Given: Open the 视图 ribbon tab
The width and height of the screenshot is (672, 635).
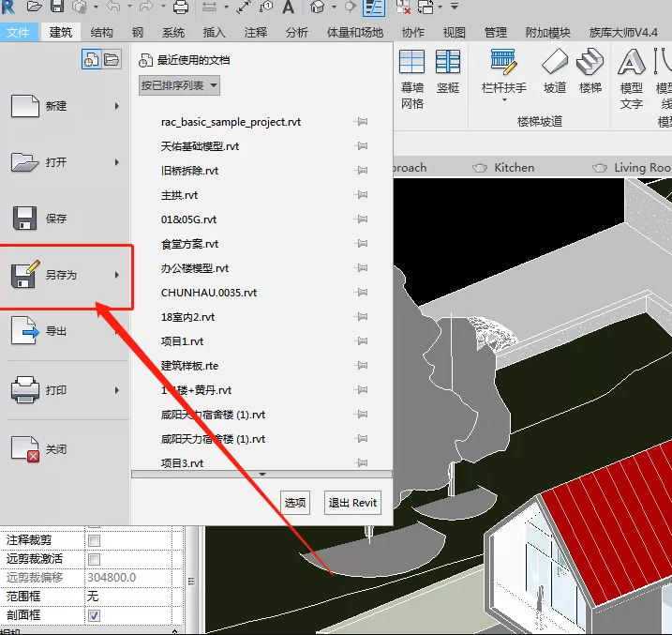Looking at the screenshot, I should point(454,32).
